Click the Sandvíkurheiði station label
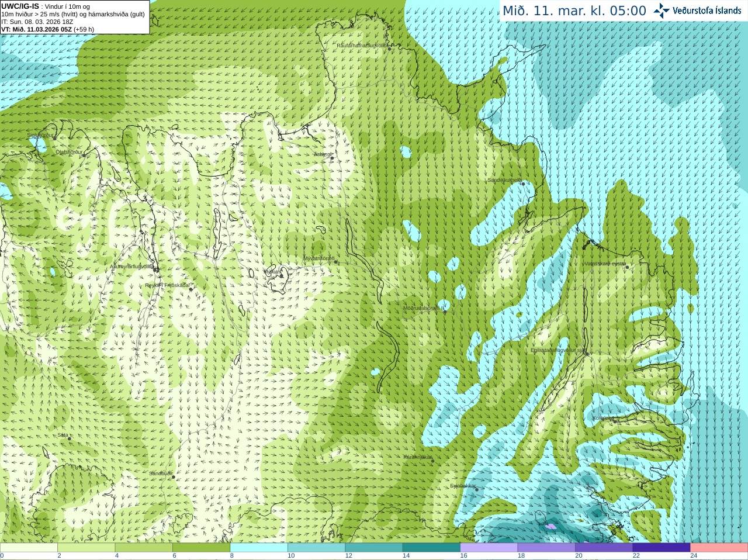This screenshot has width=748, height=560. (504, 180)
